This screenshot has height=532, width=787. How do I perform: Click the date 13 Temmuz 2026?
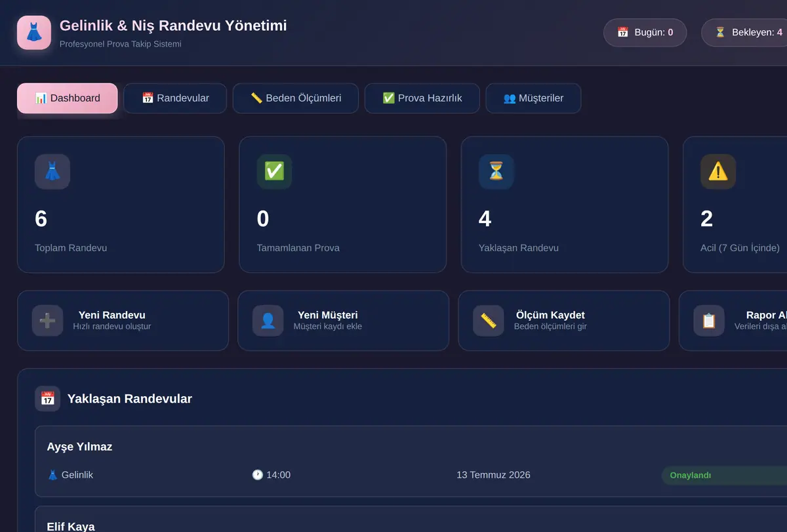493,475
